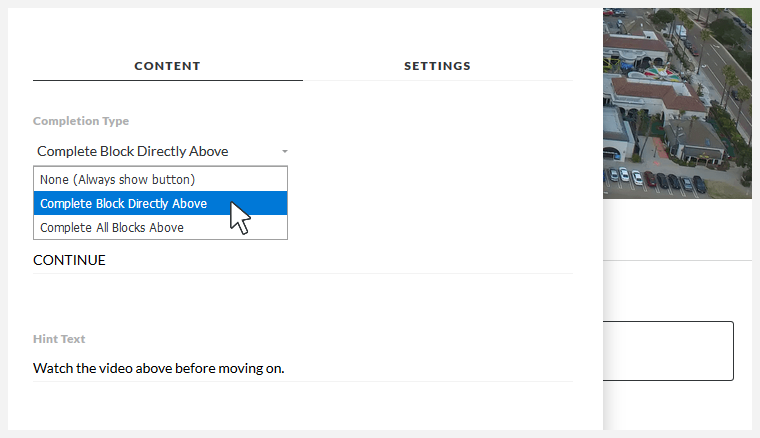This screenshot has width=760, height=438.
Task: Click the gray divider under SETTINGS tab
Action: (x=437, y=80)
